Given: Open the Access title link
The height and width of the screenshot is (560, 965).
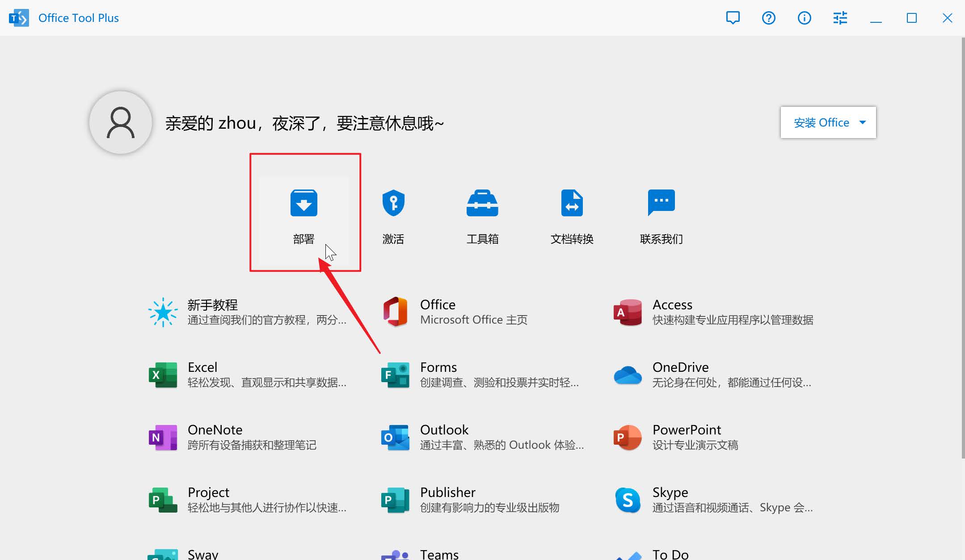Looking at the screenshot, I should tap(672, 305).
